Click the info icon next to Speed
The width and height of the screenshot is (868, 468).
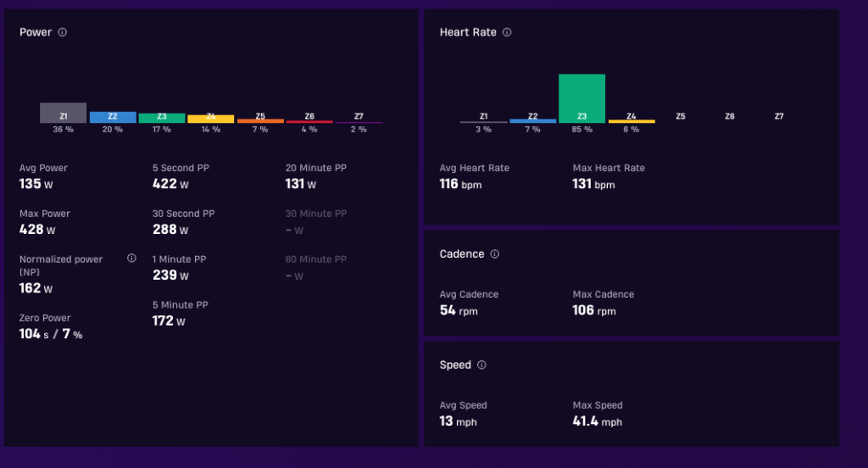[x=481, y=365]
